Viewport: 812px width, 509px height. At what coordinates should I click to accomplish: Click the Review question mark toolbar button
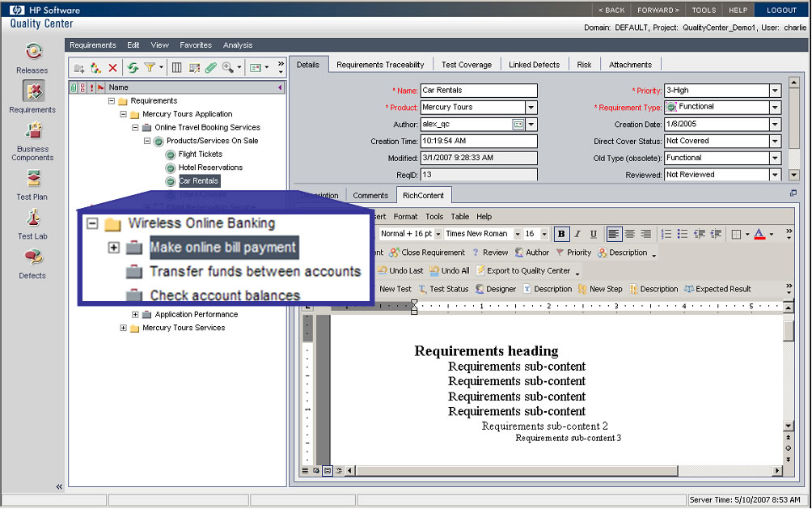point(489,252)
